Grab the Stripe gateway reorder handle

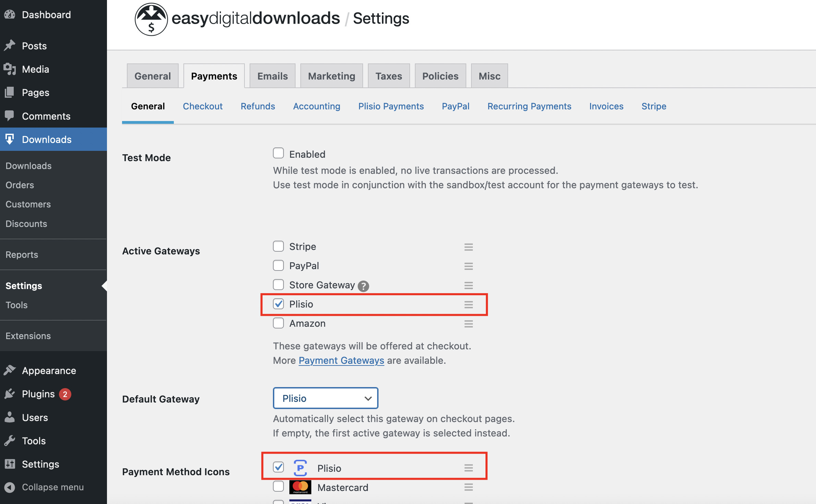(468, 247)
